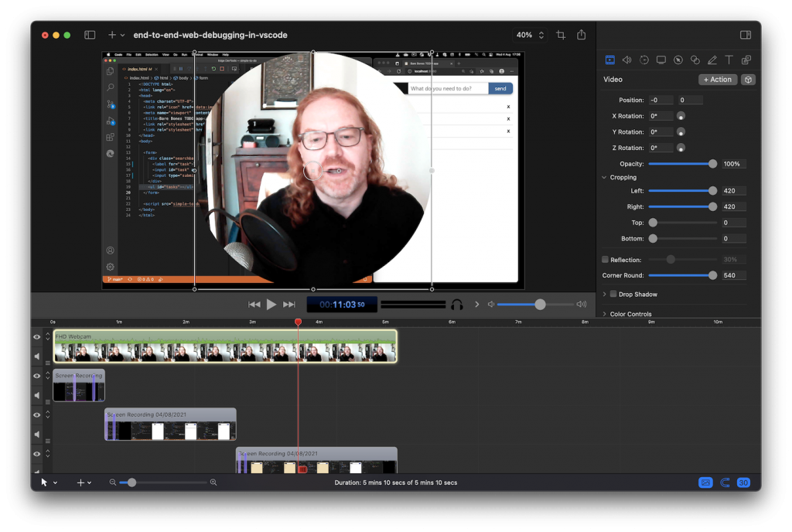Screen dimensions: 792x532
Task: Mute the third track speaker
Action: click(37, 434)
